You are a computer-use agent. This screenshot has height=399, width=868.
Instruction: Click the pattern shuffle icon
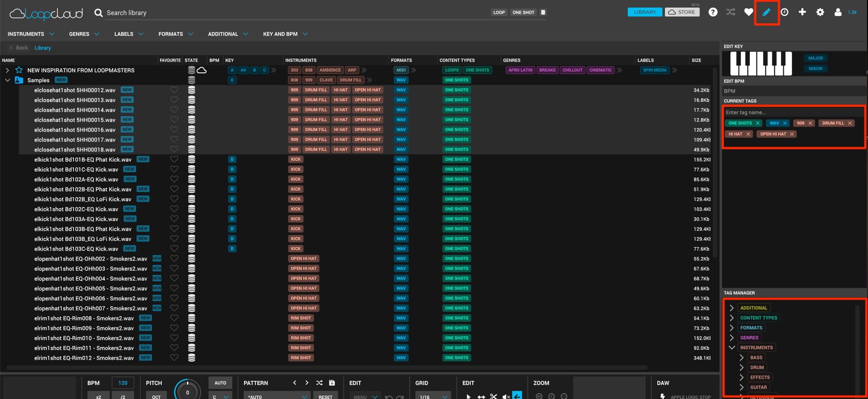point(319,383)
